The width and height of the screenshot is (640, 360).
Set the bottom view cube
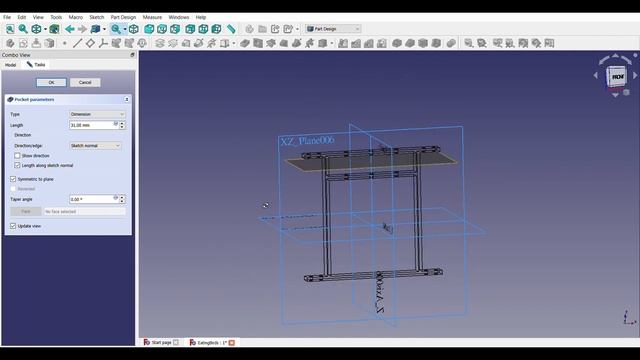point(203,29)
